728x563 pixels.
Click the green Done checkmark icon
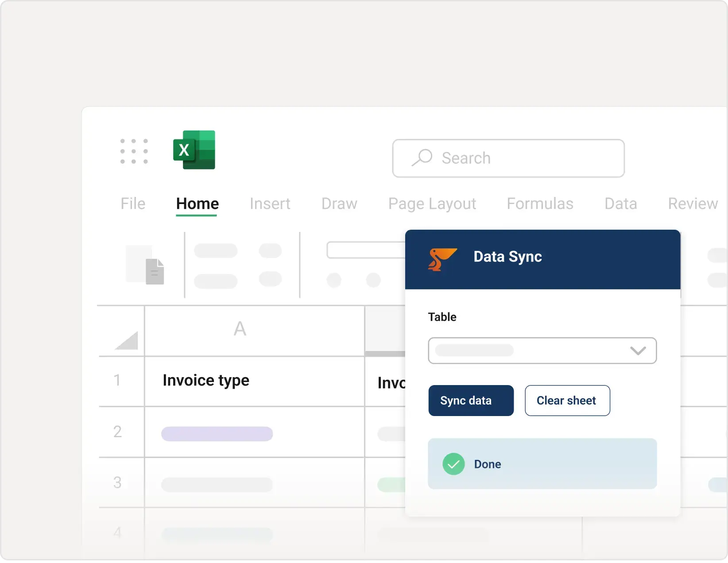453,464
